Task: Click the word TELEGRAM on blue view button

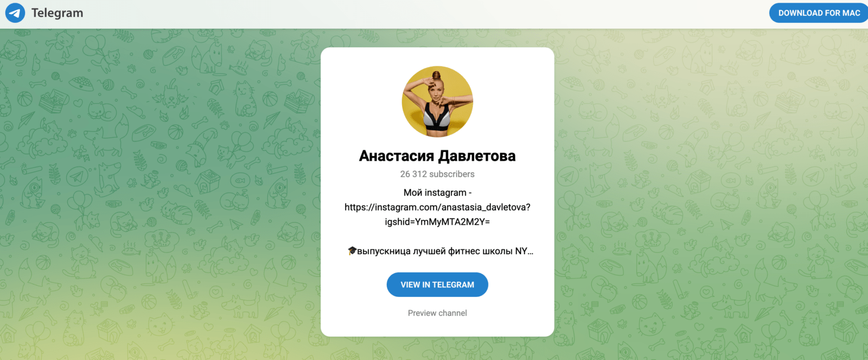Action: (453, 285)
